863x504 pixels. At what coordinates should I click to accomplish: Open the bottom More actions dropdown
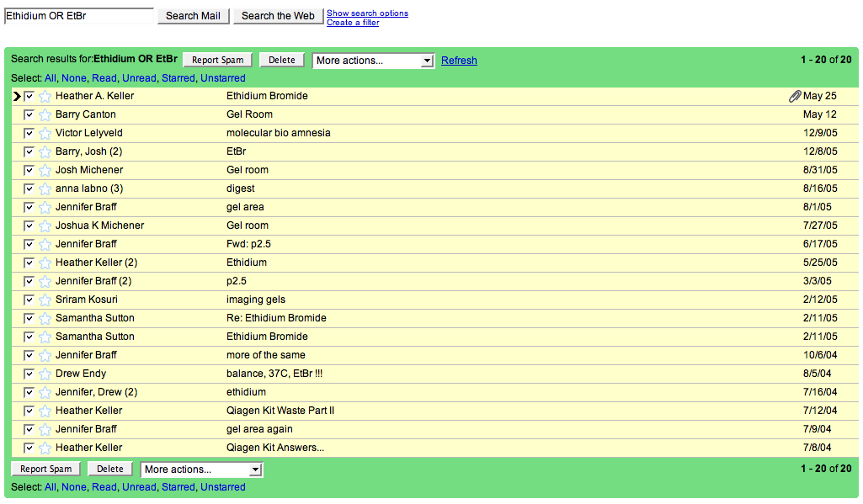[201, 470]
